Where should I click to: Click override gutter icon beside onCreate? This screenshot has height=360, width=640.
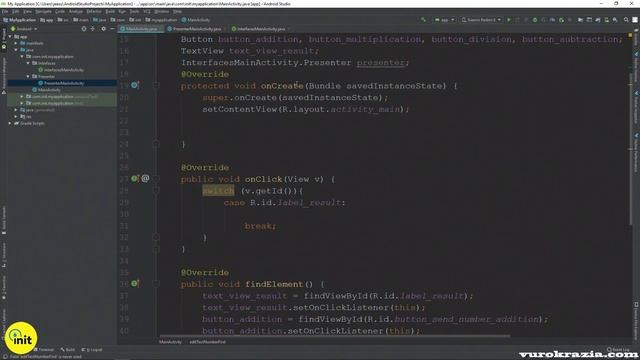[x=134, y=85]
